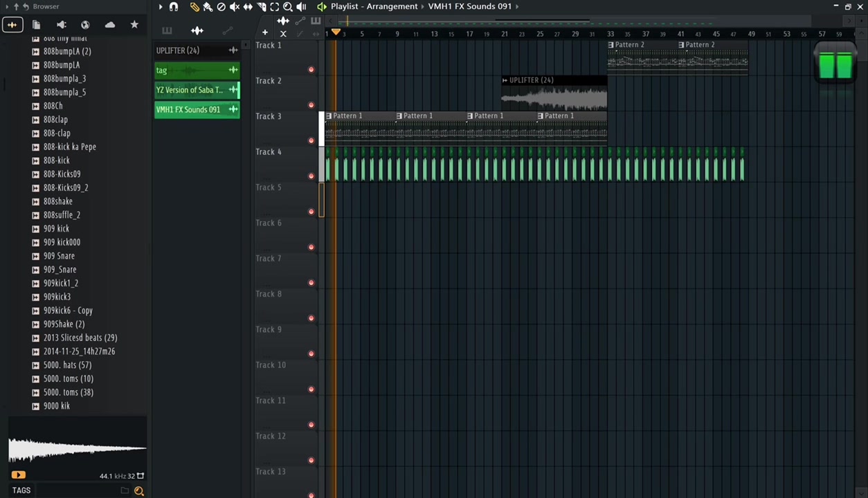This screenshot has height=498, width=868.
Task: Select 909 Snare sample in browser
Action: [x=59, y=256]
